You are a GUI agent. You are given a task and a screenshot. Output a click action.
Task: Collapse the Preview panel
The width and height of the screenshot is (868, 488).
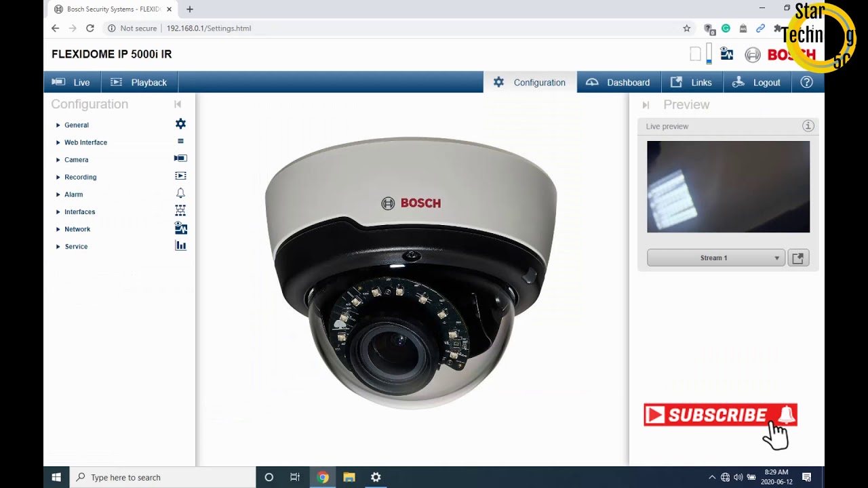tap(646, 105)
